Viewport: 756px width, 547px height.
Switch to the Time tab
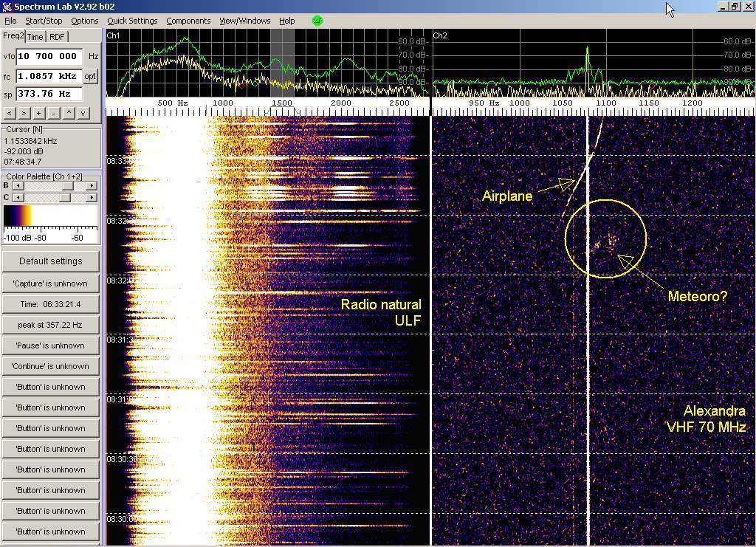(35, 36)
